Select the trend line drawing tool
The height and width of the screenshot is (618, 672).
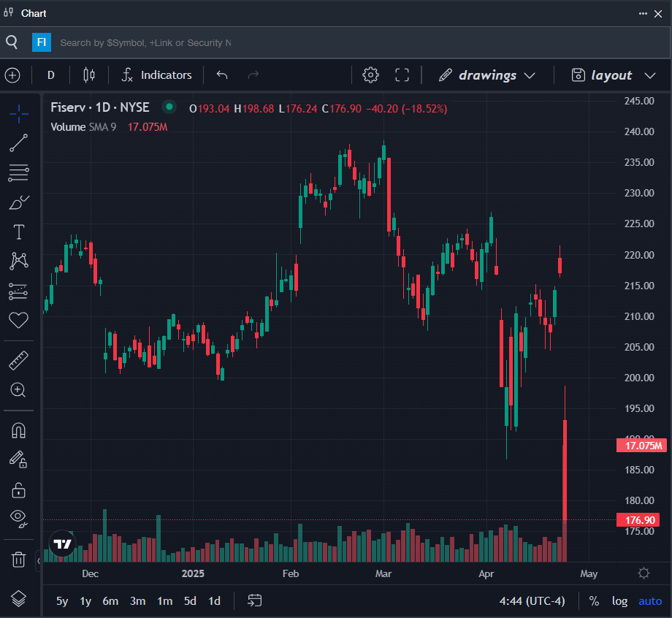click(x=19, y=143)
